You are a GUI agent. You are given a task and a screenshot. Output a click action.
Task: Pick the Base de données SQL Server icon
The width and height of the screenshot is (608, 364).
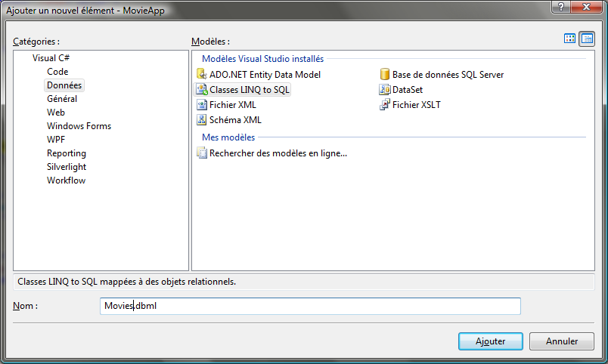(x=385, y=75)
